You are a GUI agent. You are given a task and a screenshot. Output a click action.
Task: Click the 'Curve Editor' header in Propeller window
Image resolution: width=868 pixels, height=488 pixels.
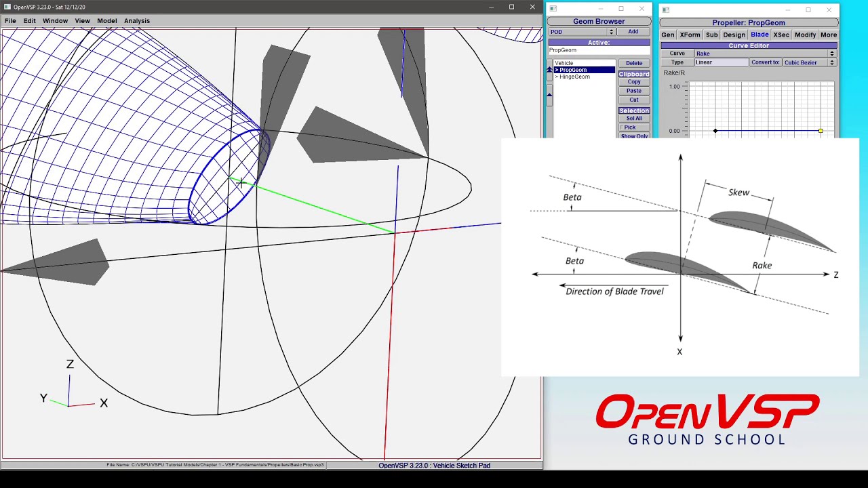749,45
